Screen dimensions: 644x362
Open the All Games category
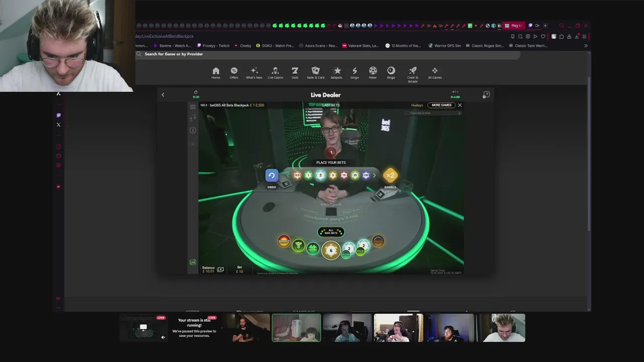click(435, 73)
